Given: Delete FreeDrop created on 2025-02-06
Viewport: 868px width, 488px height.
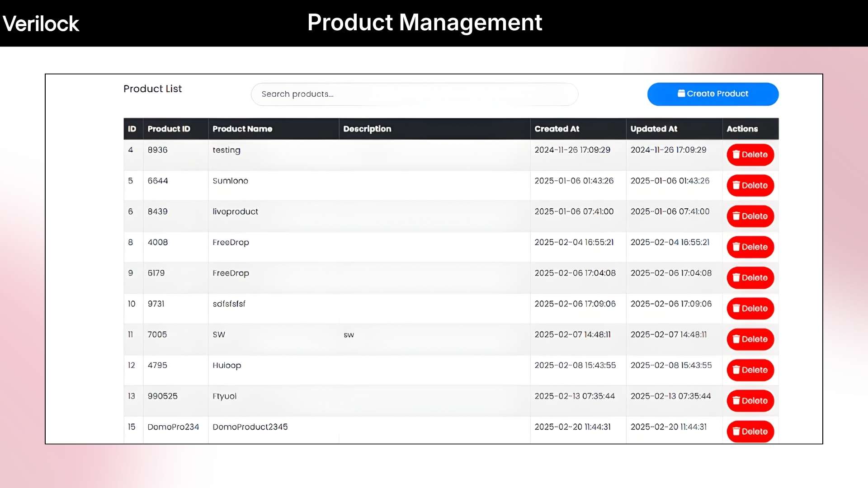Looking at the screenshot, I should click(x=750, y=278).
